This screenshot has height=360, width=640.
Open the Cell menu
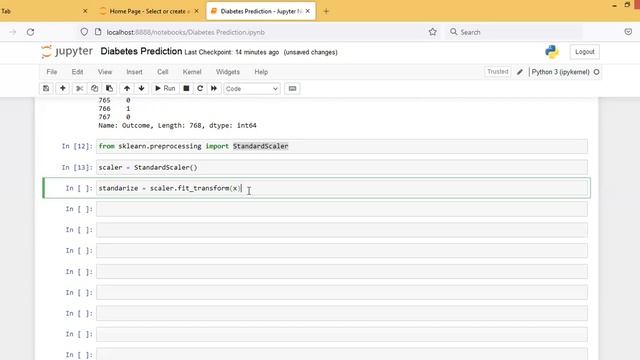tap(162, 72)
